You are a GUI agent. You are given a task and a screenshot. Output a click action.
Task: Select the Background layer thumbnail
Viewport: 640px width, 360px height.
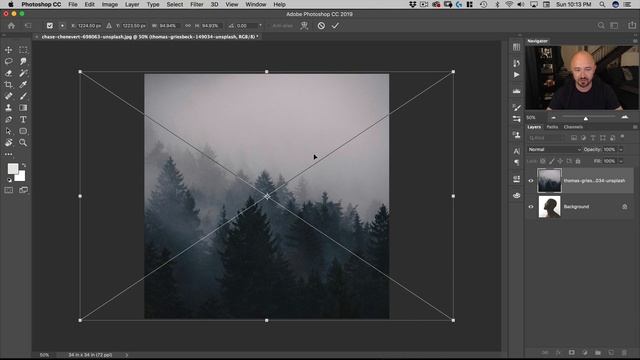pyautogui.click(x=549, y=207)
